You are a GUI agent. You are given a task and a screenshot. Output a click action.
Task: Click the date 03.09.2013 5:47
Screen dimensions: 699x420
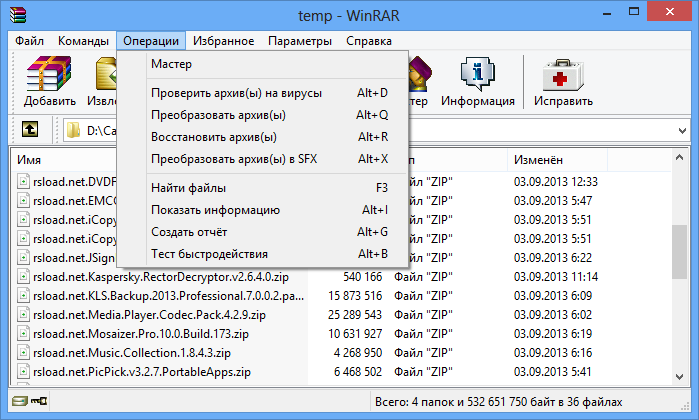click(x=553, y=201)
